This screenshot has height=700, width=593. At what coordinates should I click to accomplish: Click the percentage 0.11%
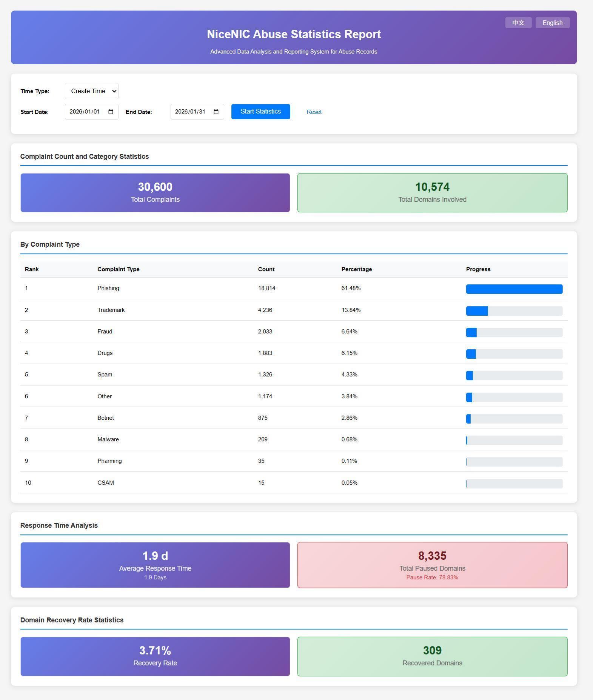(x=349, y=461)
